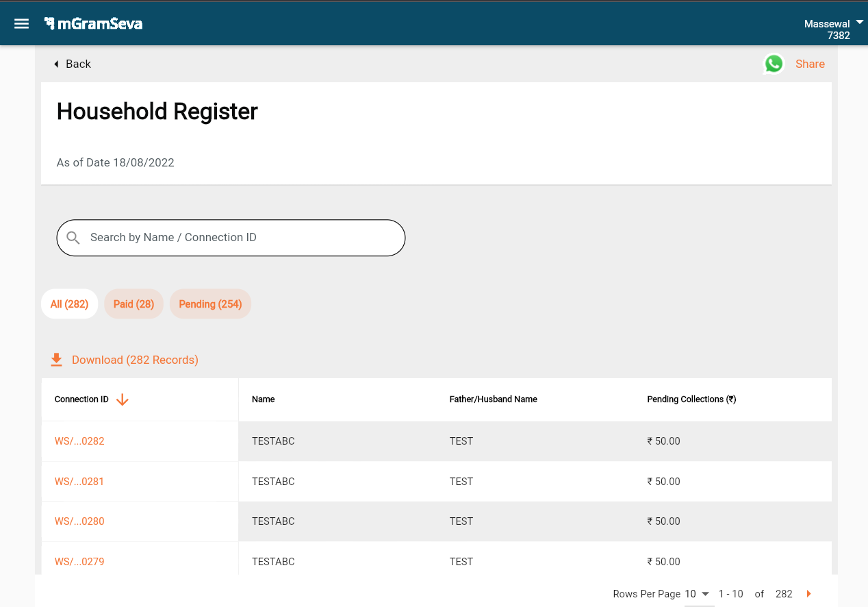Click the Share link
This screenshot has width=868, height=607.
click(x=810, y=64)
